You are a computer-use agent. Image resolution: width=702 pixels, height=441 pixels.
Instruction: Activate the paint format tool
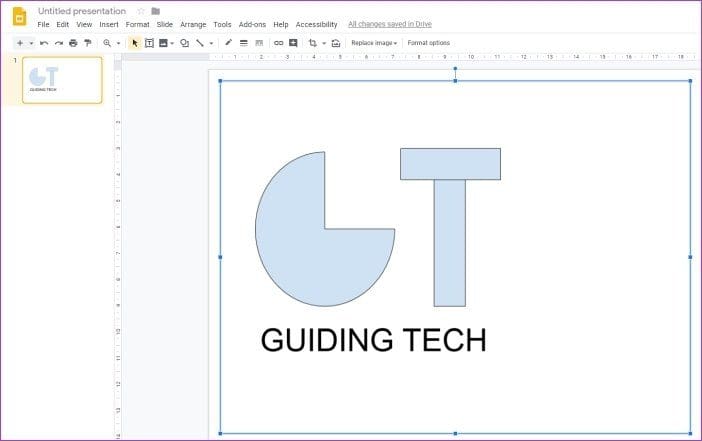88,43
